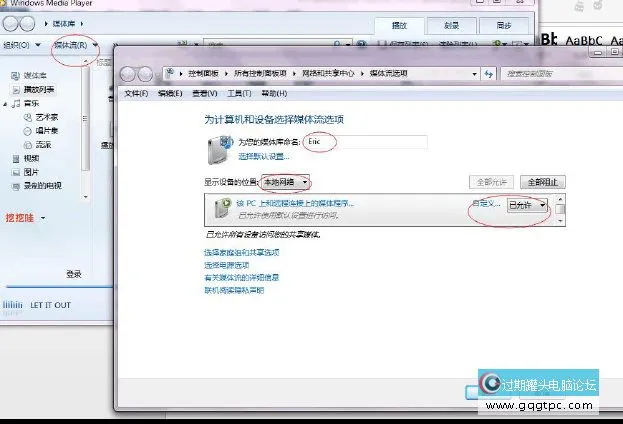Click the navigation pane scroll-down arrow

[x=85, y=197]
